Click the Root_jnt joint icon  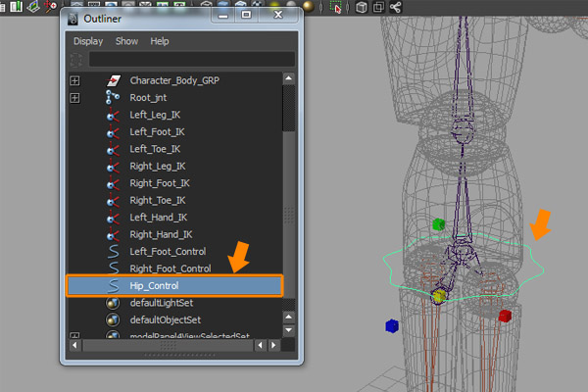click(x=114, y=97)
